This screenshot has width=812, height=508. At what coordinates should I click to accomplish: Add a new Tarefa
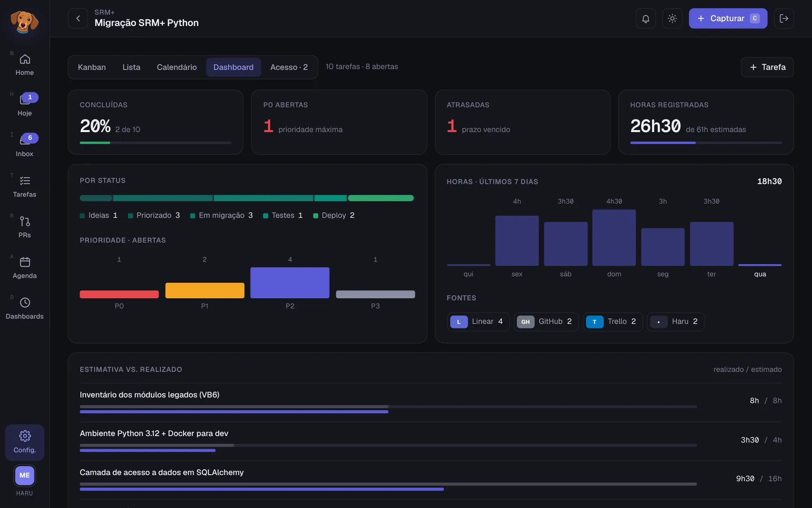click(x=767, y=67)
